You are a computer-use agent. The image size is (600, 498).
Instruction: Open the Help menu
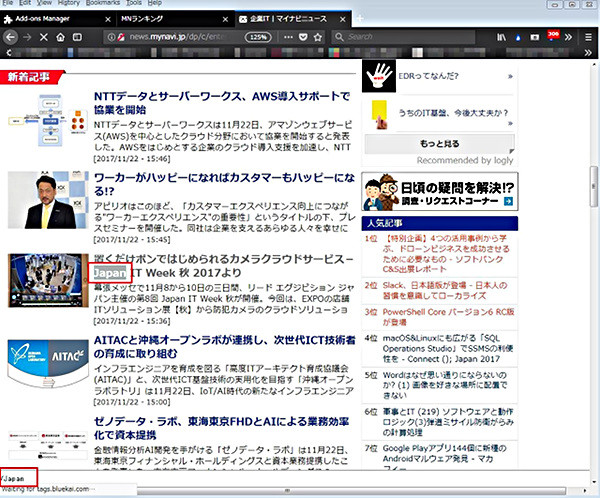[154, 3]
